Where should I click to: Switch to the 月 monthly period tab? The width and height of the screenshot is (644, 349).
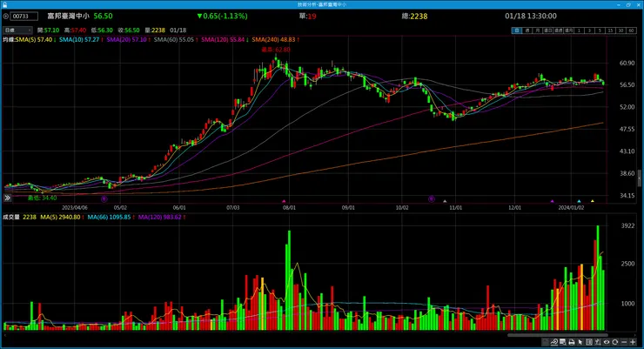point(538,30)
